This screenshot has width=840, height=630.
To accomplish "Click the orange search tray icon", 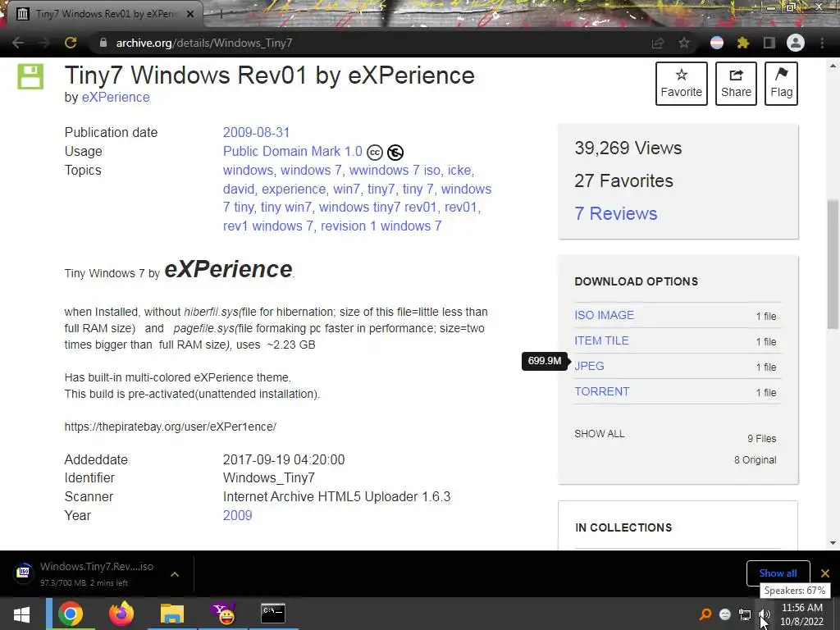I will tap(705, 614).
